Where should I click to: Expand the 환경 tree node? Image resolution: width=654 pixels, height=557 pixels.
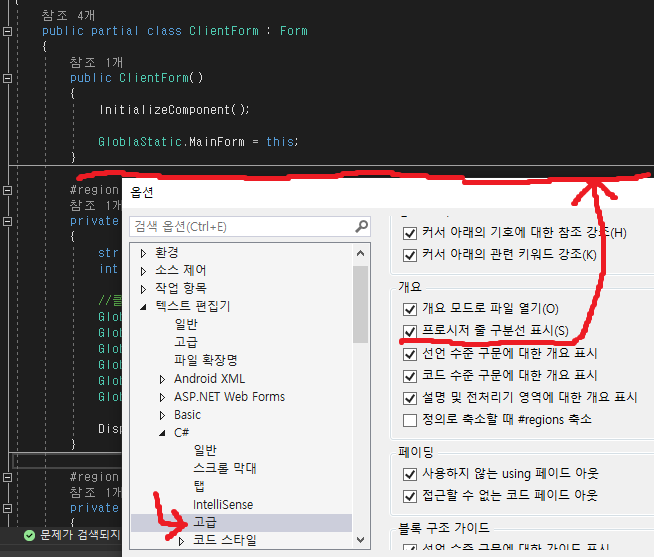(x=143, y=253)
